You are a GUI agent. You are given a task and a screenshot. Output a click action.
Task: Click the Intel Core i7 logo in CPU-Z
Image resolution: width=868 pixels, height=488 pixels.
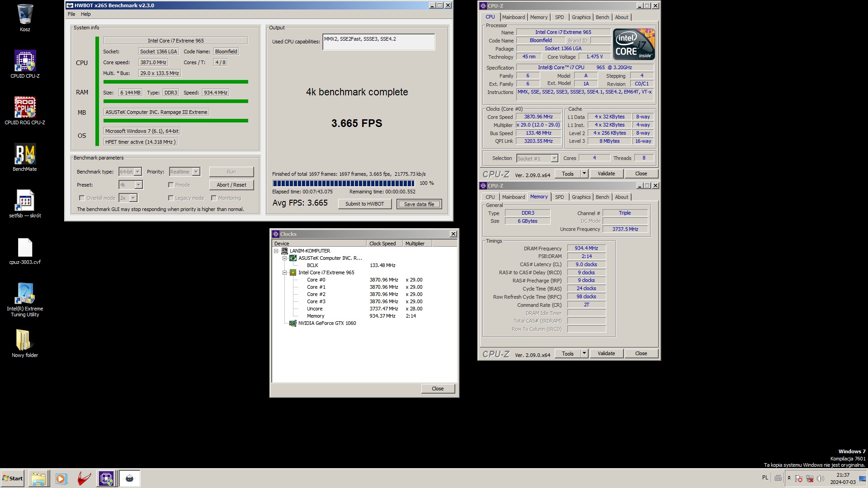634,44
